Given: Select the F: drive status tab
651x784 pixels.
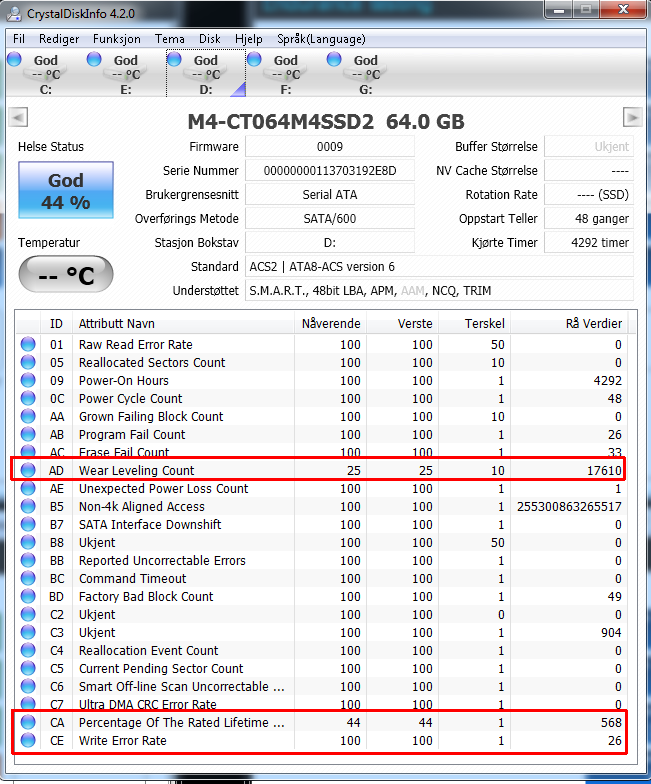Looking at the screenshot, I should coord(286,73).
